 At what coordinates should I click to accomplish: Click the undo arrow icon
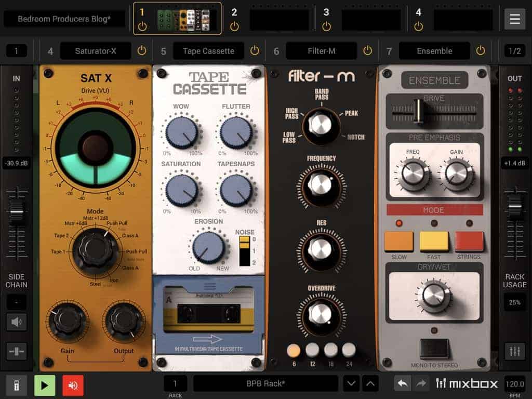point(403,384)
